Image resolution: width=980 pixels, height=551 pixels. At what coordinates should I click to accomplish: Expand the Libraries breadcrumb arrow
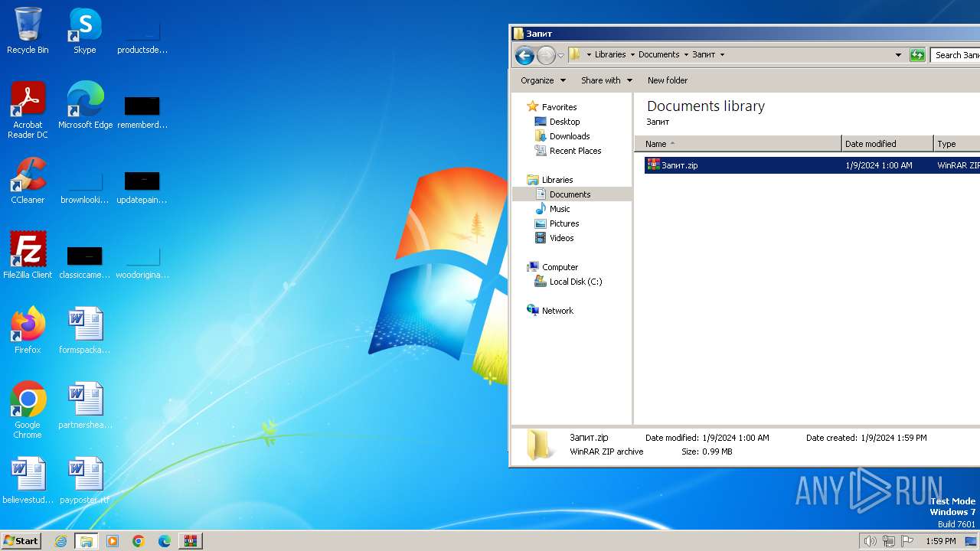[632, 55]
